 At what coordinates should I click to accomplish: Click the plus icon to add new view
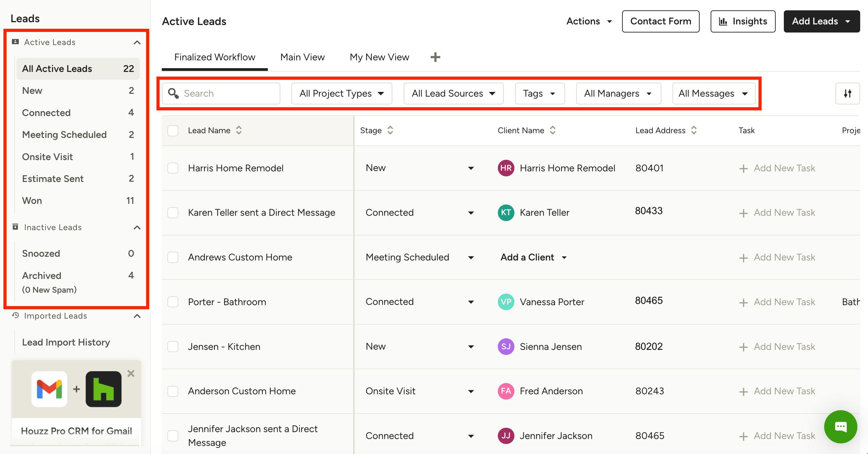click(x=435, y=57)
